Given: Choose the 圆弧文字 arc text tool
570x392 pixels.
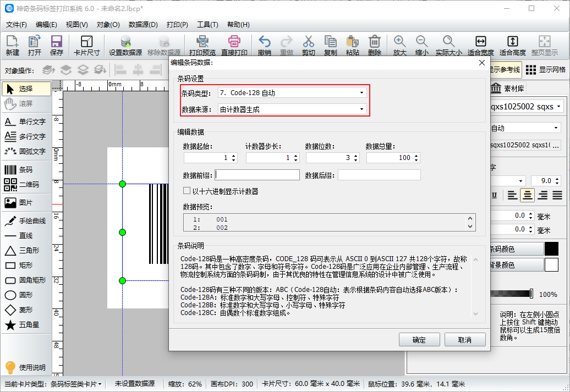Looking at the screenshot, I should click(x=26, y=152).
